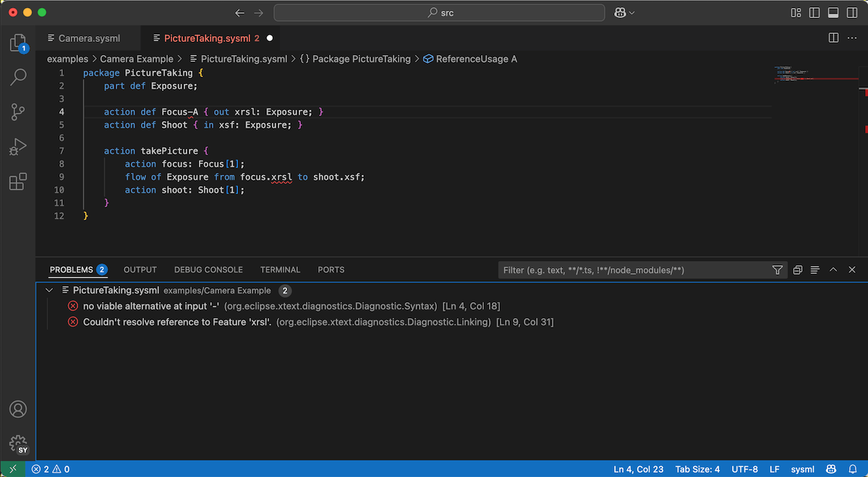Screen dimensions: 868x477
Task: Close the bottom panel
Action: pyautogui.click(x=852, y=270)
